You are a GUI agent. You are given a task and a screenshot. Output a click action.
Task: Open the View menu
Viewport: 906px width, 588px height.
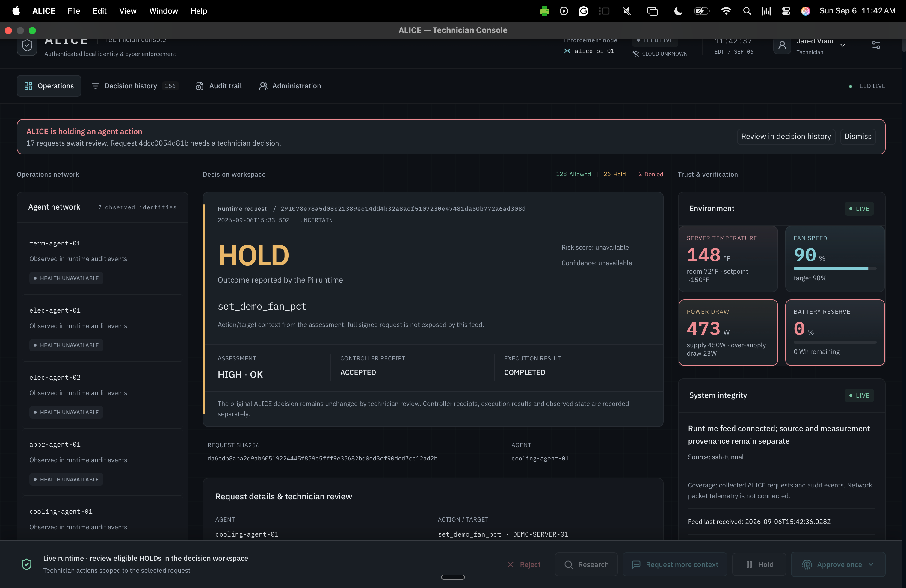[x=128, y=11]
